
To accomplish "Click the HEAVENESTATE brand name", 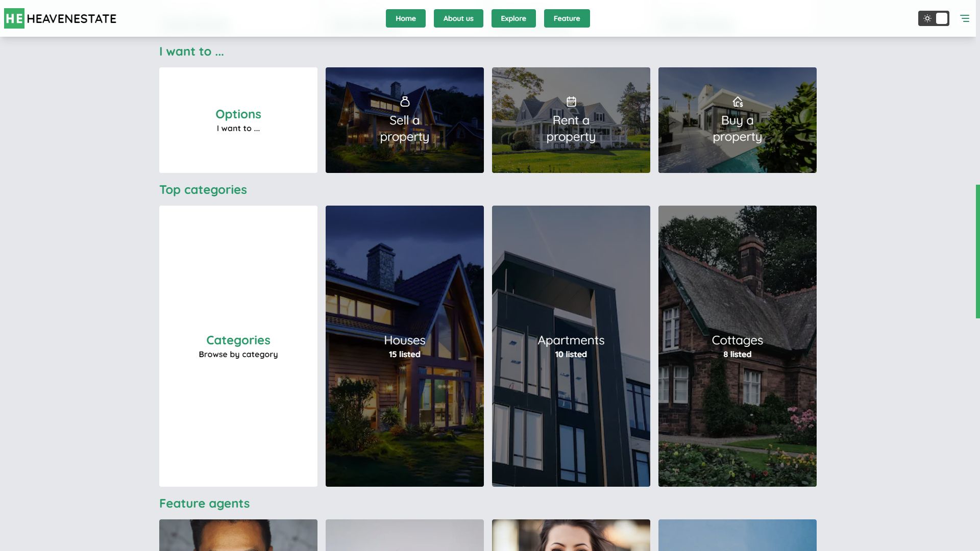I will (x=71, y=19).
